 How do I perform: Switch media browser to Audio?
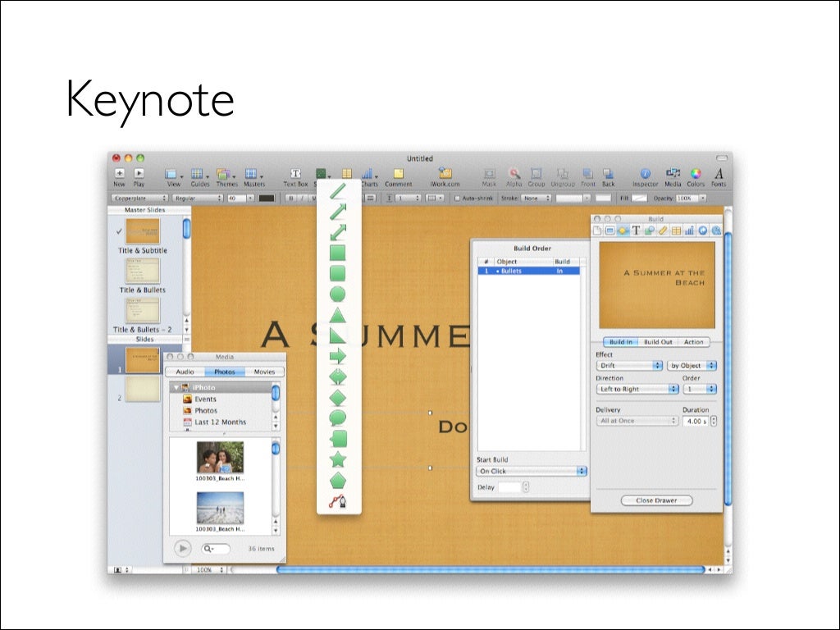click(185, 372)
